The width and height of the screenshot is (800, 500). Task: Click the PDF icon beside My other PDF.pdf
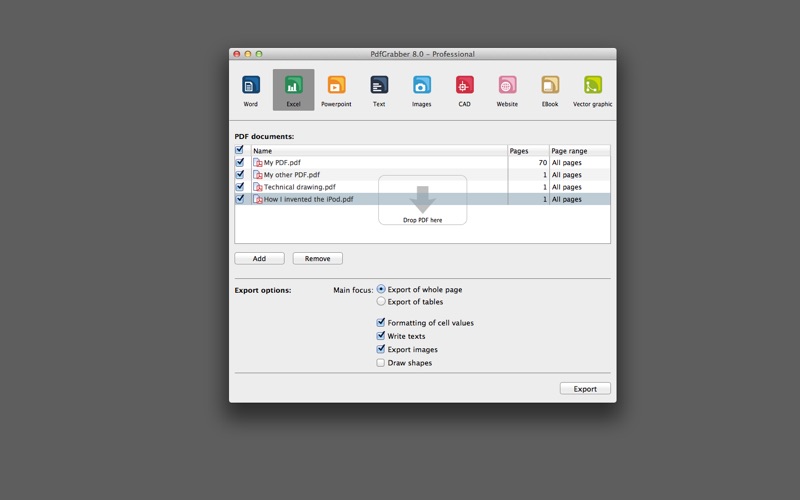coord(258,175)
